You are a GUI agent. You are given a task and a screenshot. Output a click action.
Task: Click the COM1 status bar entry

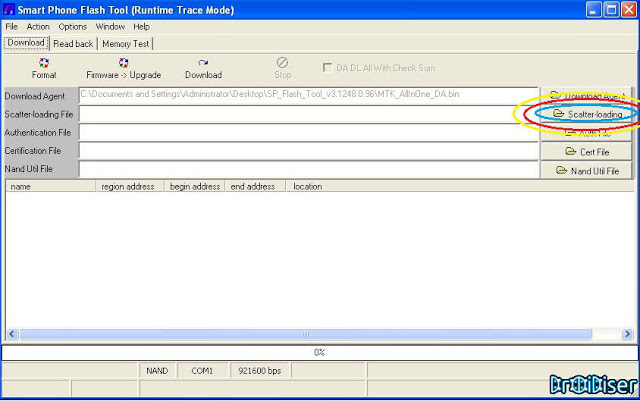[x=202, y=371]
